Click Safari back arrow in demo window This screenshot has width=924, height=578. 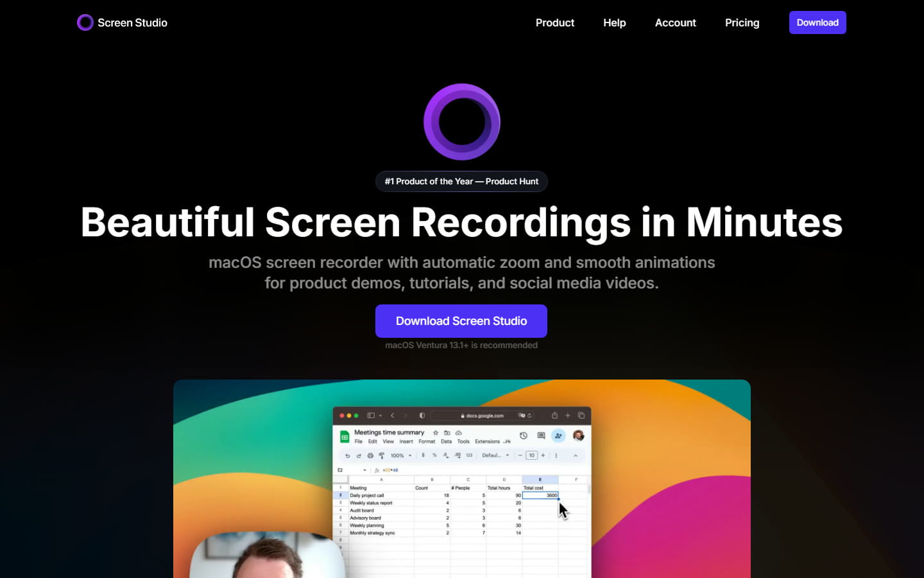coord(393,416)
